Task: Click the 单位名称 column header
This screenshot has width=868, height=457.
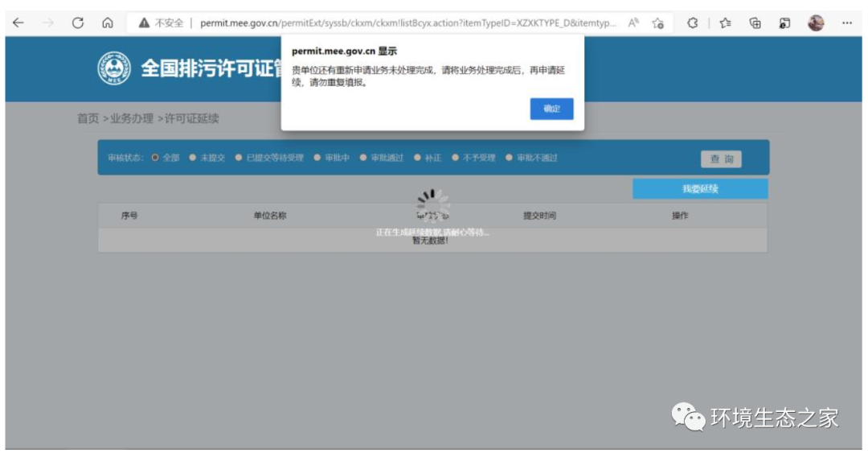Action: click(269, 216)
